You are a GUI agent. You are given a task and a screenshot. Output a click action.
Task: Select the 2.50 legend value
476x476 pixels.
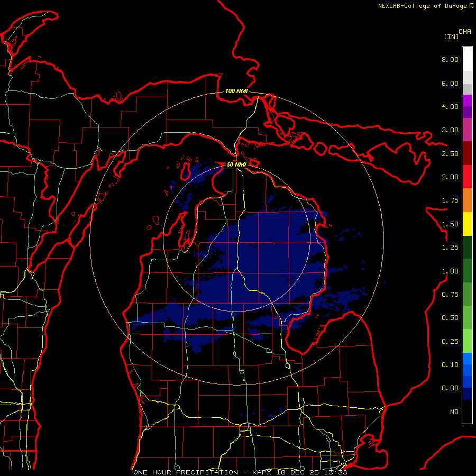(x=450, y=153)
